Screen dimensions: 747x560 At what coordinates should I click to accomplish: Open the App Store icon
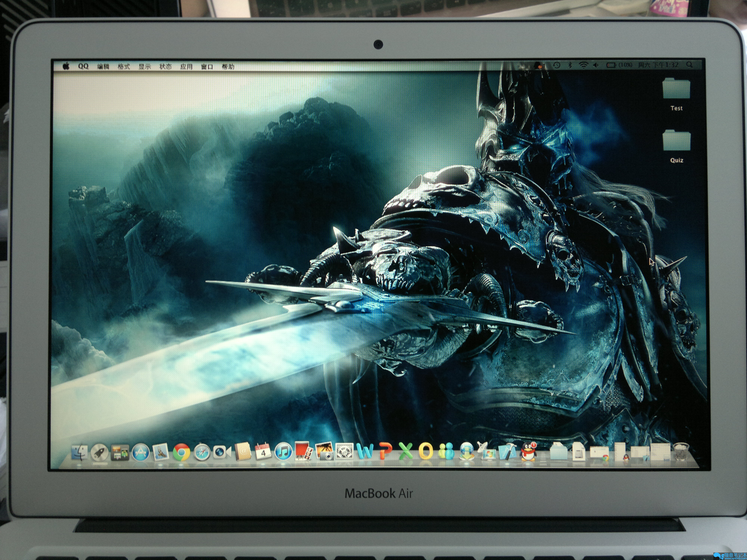tap(140, 452)
